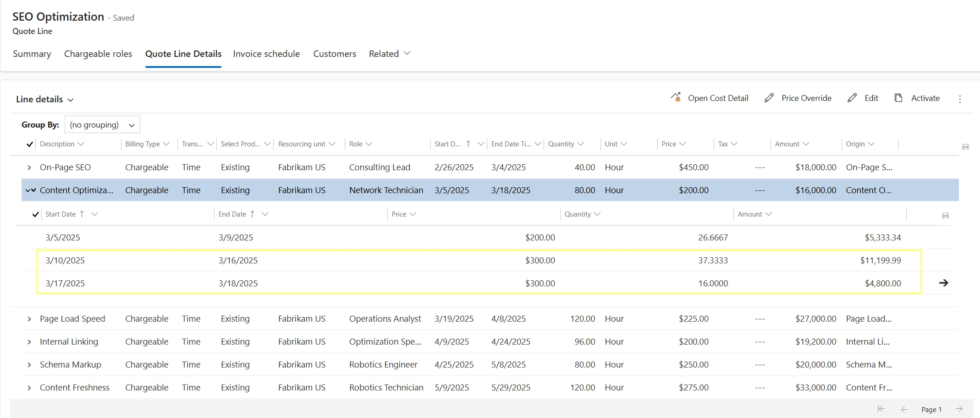
Task: Go to next page arrow in pager
Action: click(959, 409)
